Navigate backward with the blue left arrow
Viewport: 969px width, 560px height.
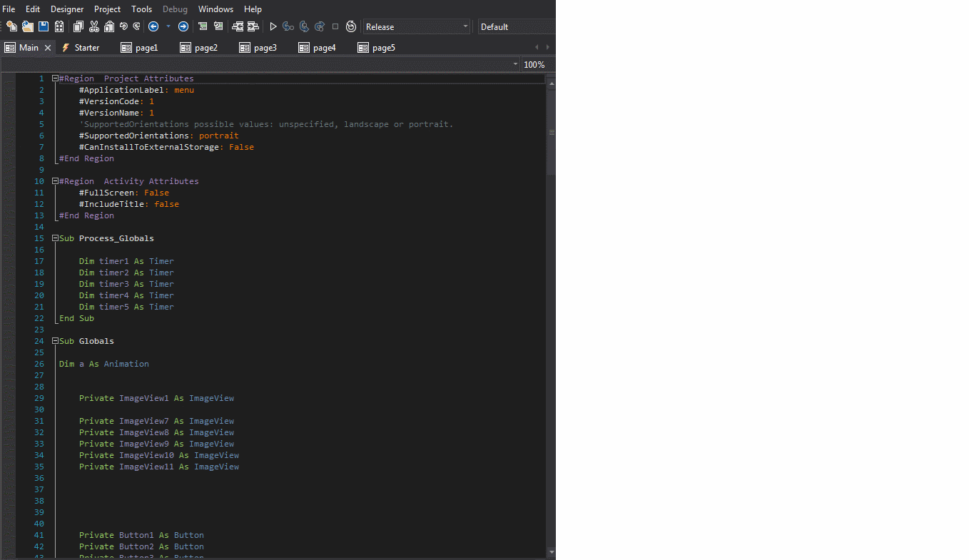(153, 26)
